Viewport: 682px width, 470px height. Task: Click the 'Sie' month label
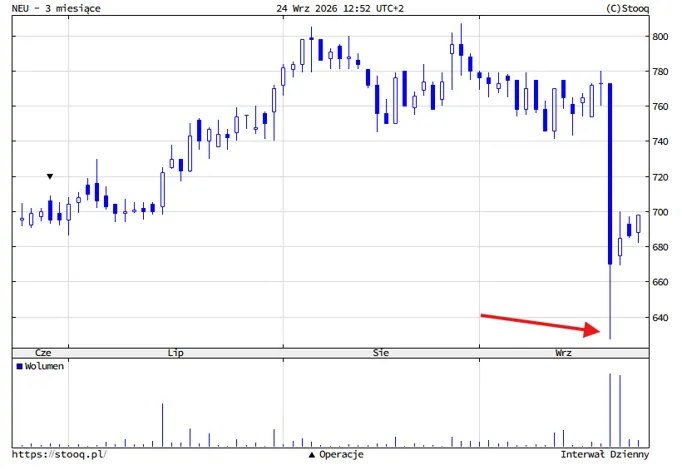tap(381, 353)
